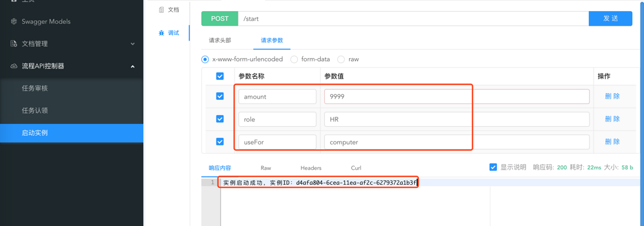644x226 pixels.
Task: Click the amount parameter name field
Action: coord(277,96)
